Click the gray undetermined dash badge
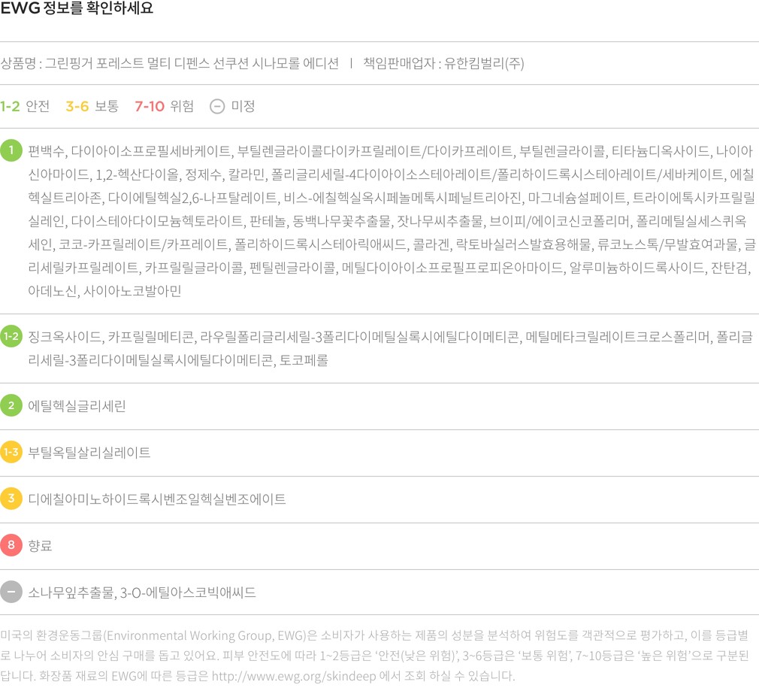The image size is (759, 700). 11,592
